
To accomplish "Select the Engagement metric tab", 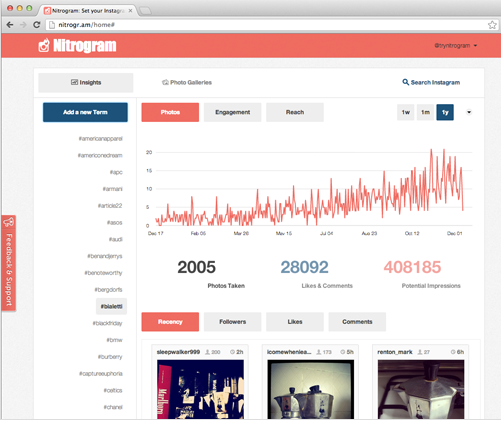I will coord(232,112).
